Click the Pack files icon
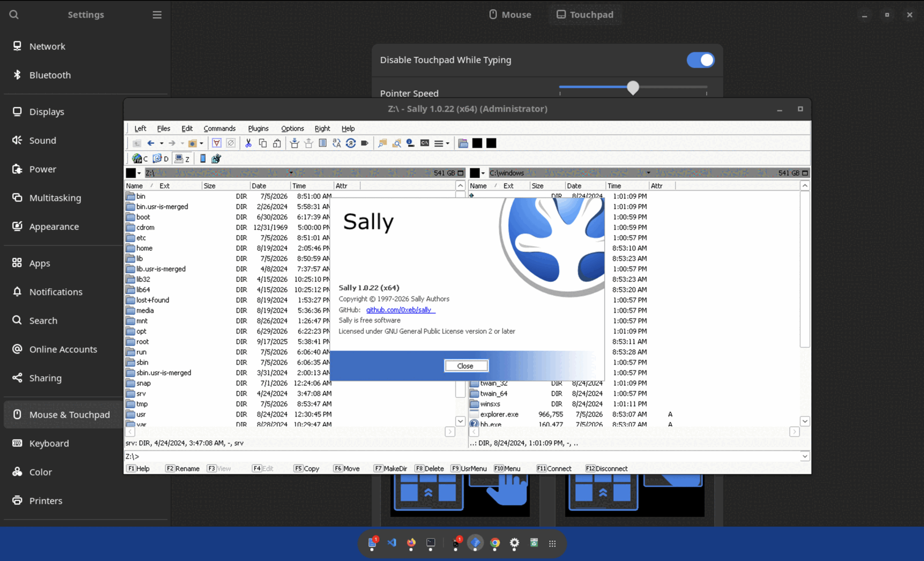924x561 pixels. coord(295,143)
